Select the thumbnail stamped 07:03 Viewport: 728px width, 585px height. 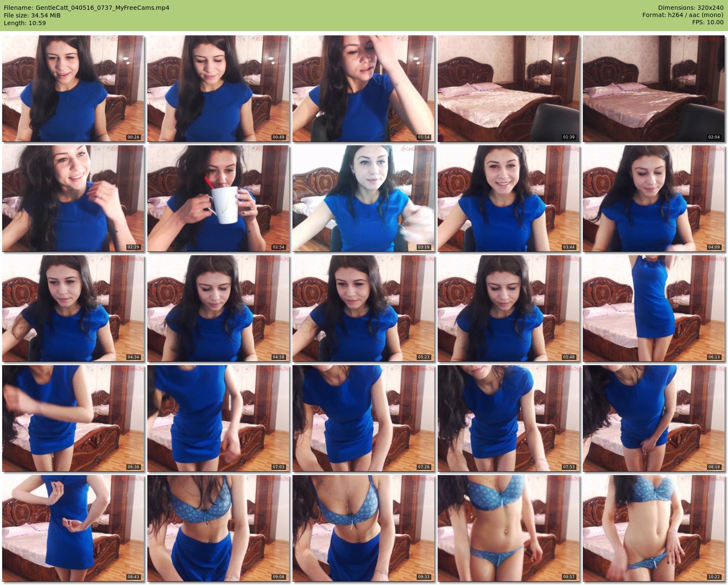coord(218,418)
